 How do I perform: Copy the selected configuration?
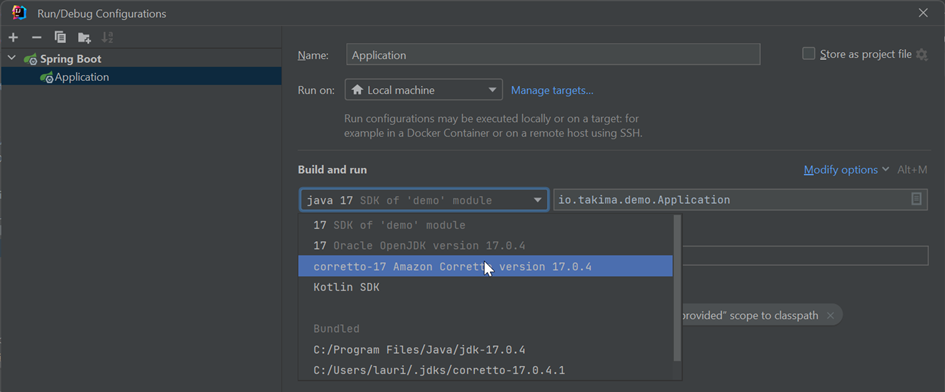coord(60,37)
